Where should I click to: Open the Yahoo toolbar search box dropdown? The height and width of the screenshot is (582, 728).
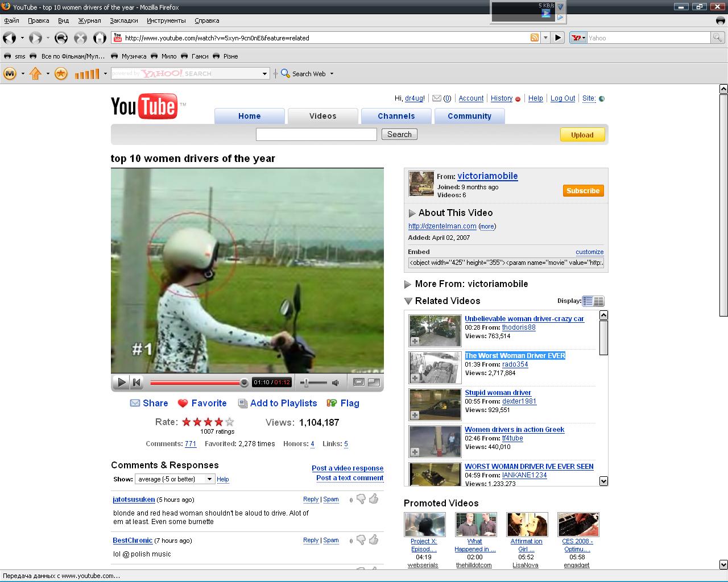coord(264,74)
